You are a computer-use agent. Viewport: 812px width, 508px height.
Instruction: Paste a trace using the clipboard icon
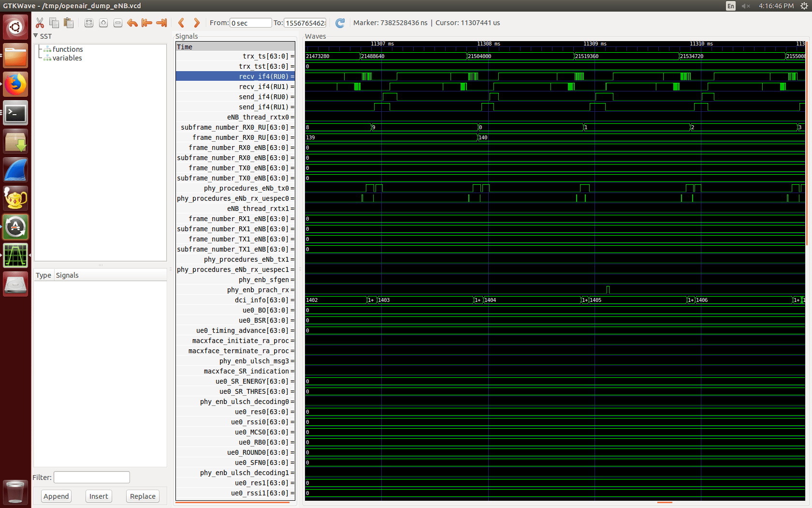[68, 22]
